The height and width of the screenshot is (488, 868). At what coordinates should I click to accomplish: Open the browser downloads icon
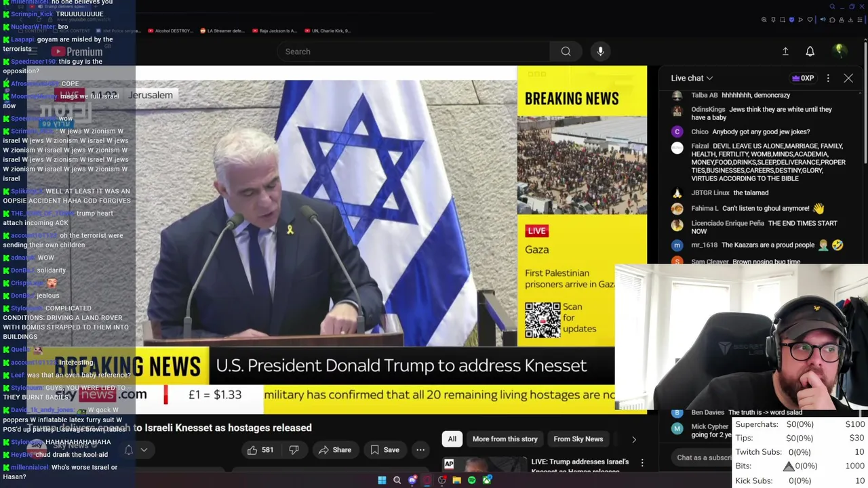point(850,20)
